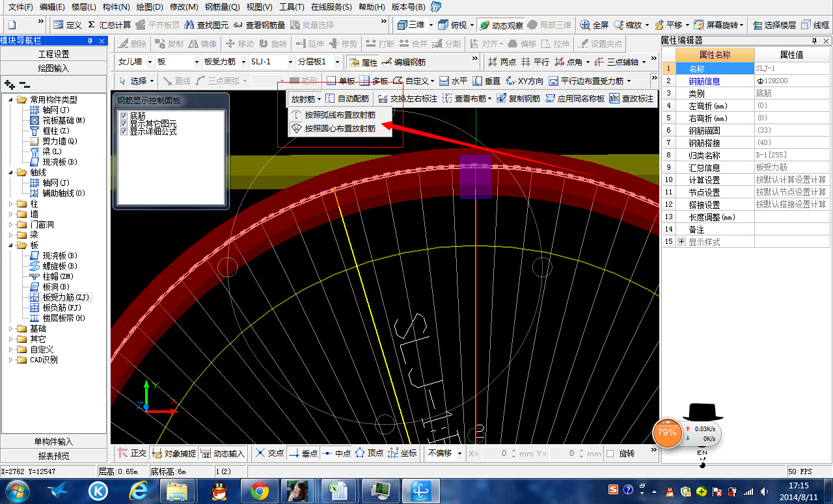Switch to 三维 view
833x504 pixels.
(411, 25)
